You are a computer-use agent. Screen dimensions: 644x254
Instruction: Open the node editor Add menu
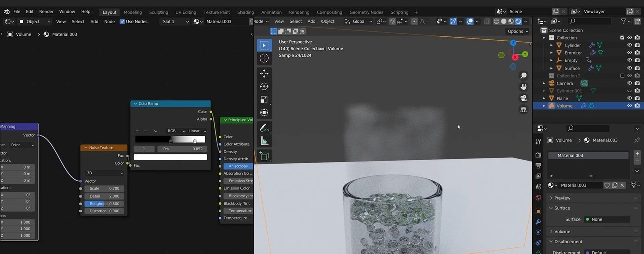click(x=94, y=21)
